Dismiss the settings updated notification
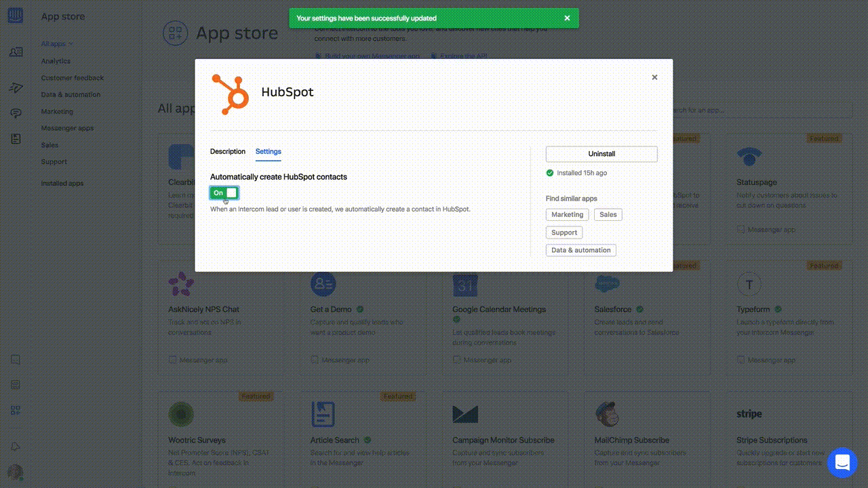Screen dimensions: 868x488 pos(567,18)
